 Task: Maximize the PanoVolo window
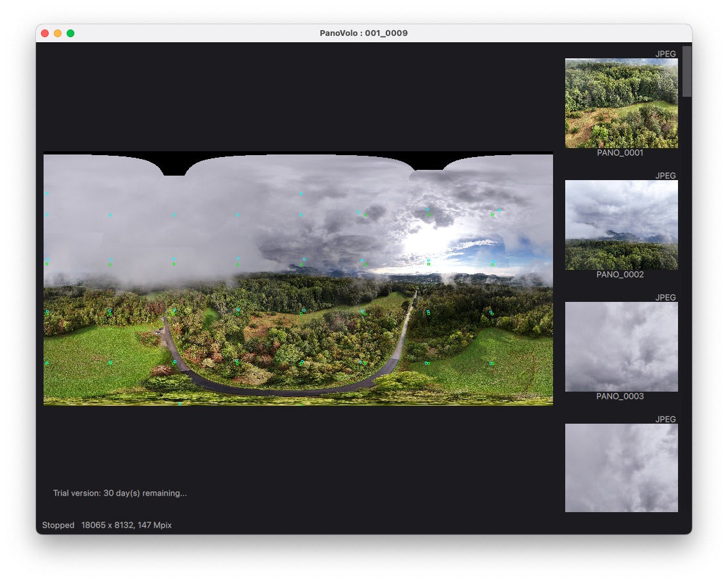70,33
